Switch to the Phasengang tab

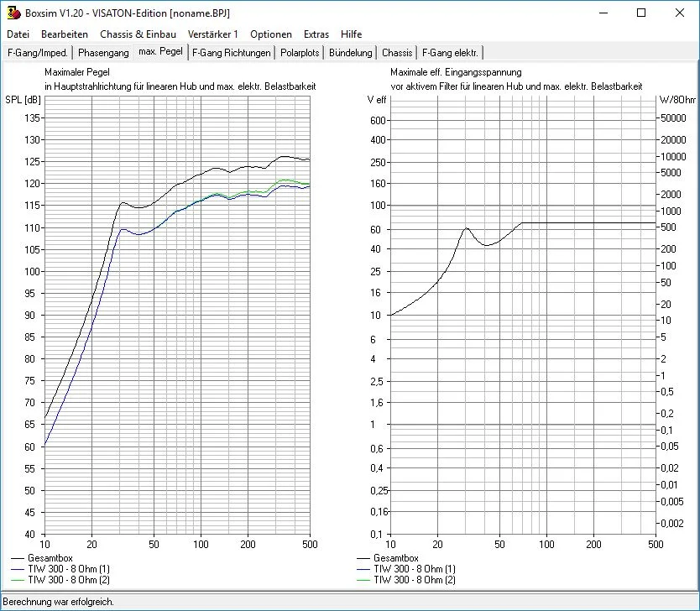pos(103,53)
